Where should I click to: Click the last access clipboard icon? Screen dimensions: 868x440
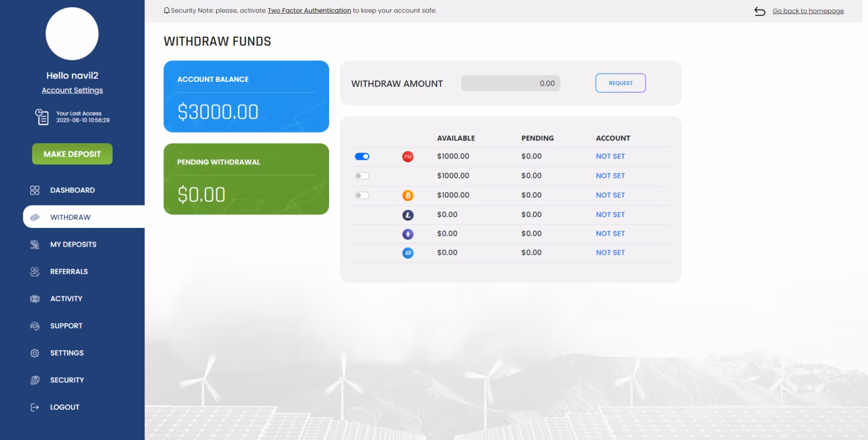(x=42, y=117)
